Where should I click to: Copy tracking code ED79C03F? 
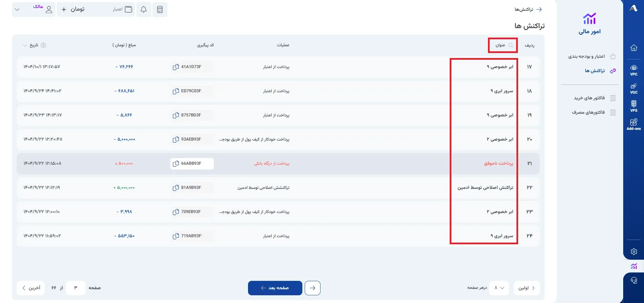click(x=176, y=91)
